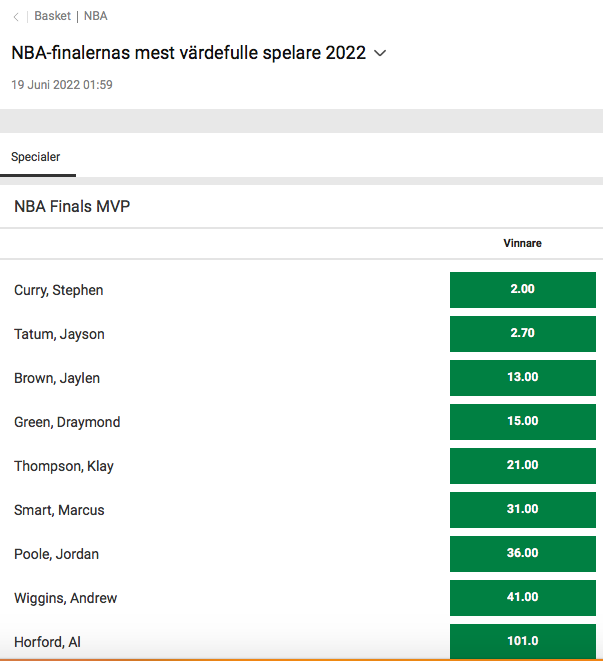The height and width of the screenshot is (661, 603).
Task: Open the Basket breadcrumb link
Action: (52, 16)
